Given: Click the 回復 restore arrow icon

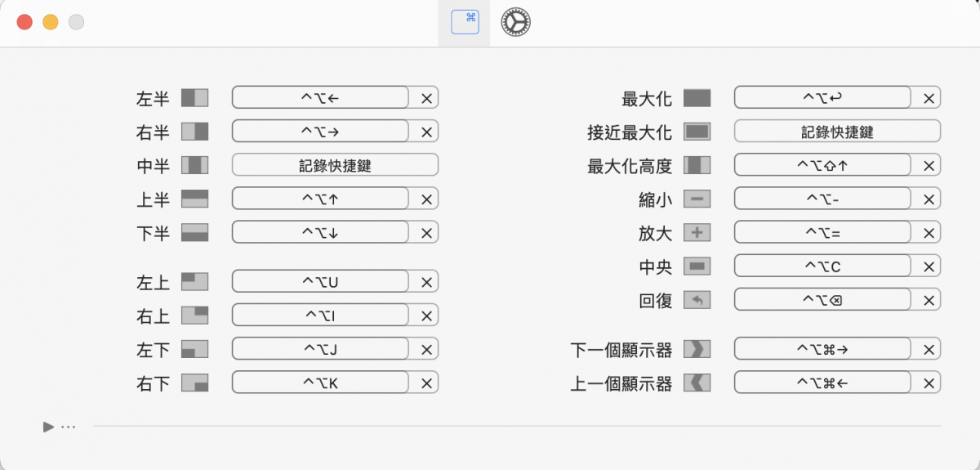Looking at the screenshot, I should [697, 300].
